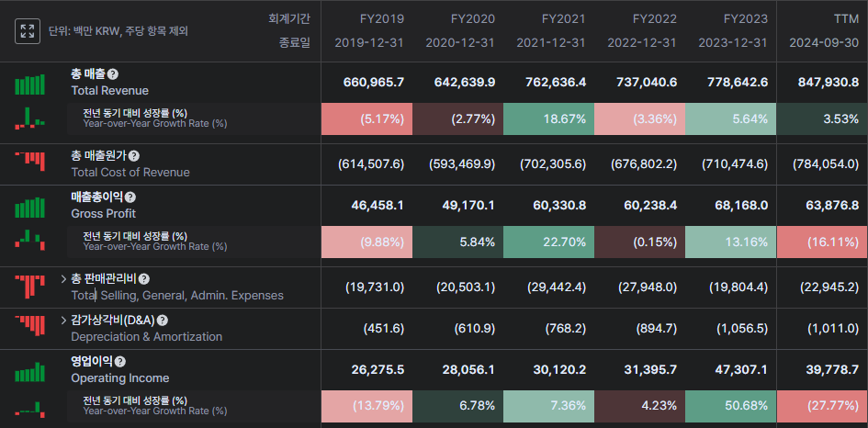
Task: Click help icon next to 감가상각비(D&A)
Action: (163, 321)
